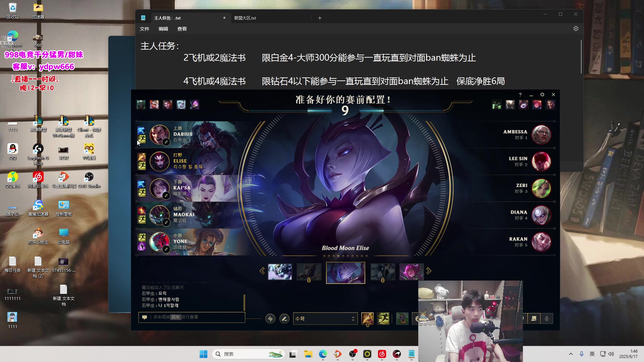Open the Recycle Bin desktop icon
This screenshot has height=362, width=644.
(13, 10)
